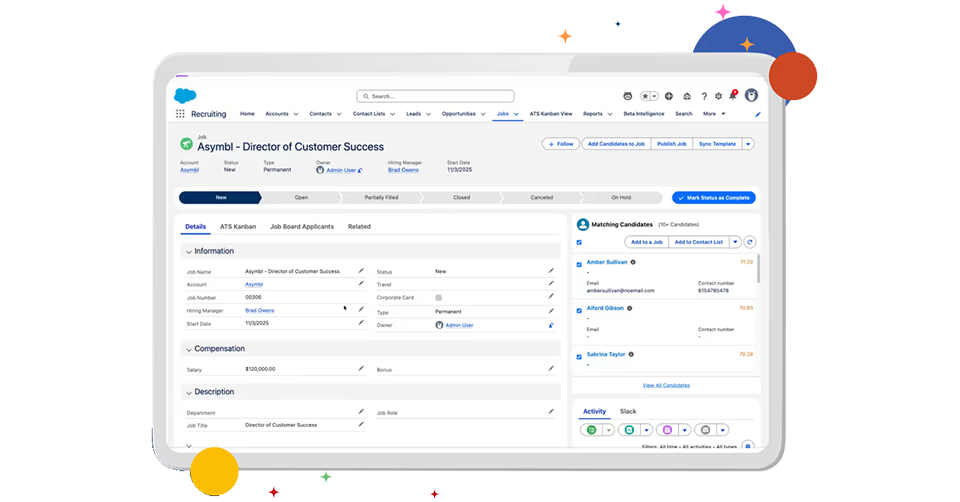Click info icon beside Sabrina Taylor
This screenshot has height=502, width=960.
click(x=631, y=354)
